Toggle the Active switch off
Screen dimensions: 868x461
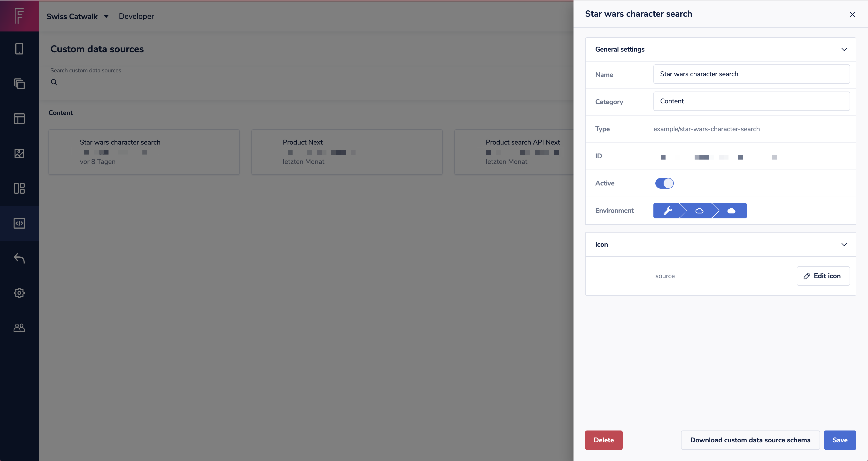pyautogui.click(x=664, y=183)
